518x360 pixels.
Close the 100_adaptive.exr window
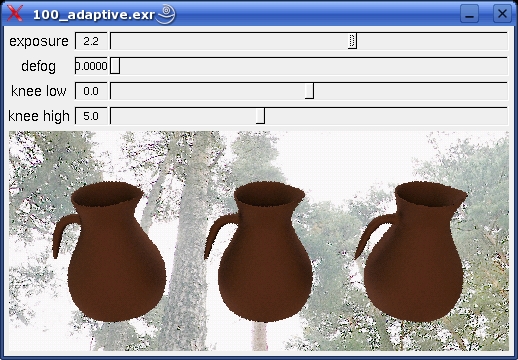click(x=502, y=14)
